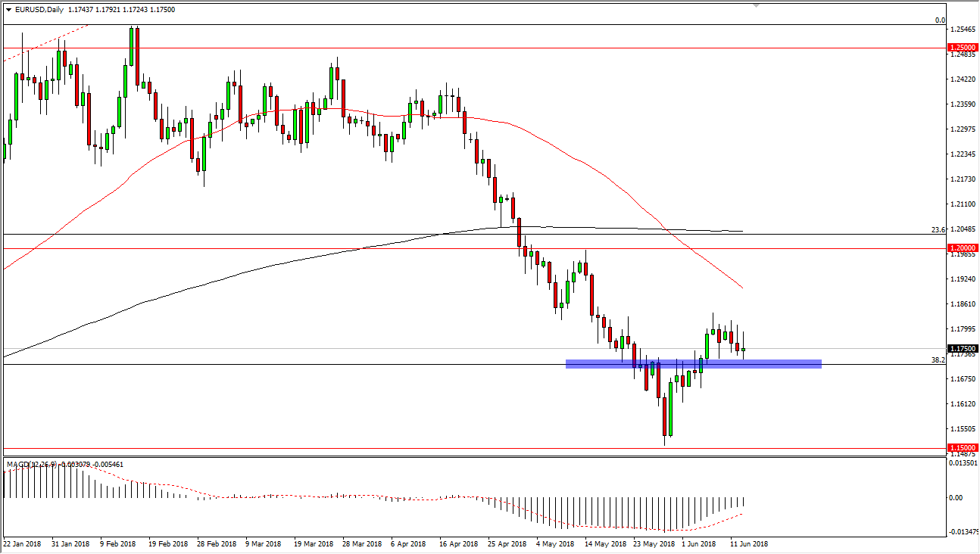This screenshot has height=554, width=980.
Task: Click the red 1.25000 price tag
Action: tap(962, 48)
